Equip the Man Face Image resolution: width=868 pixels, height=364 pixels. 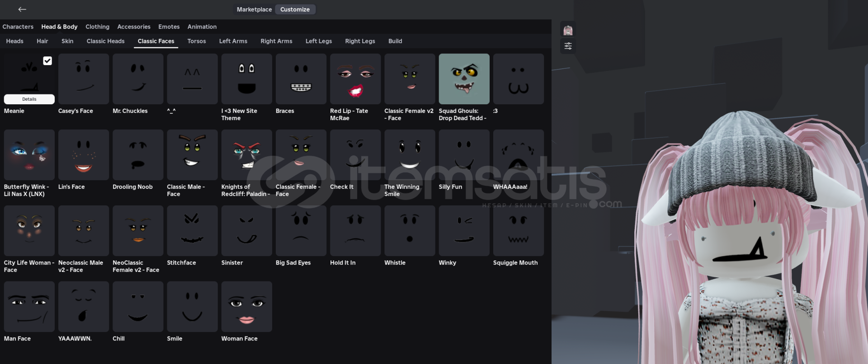29,307
